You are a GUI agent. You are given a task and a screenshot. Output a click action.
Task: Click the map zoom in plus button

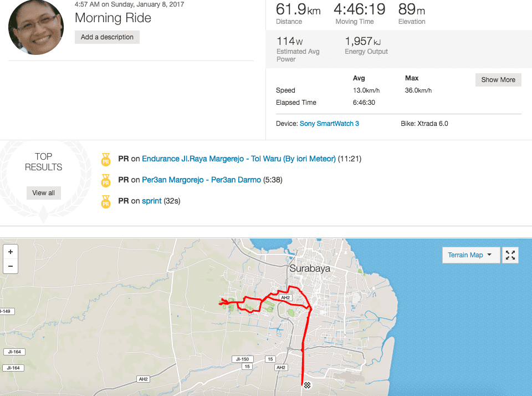coord(11,252)
